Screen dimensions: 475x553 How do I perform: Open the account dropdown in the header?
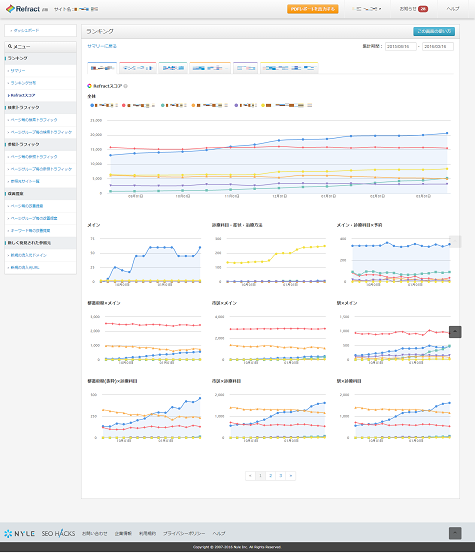tap(368, 9)
